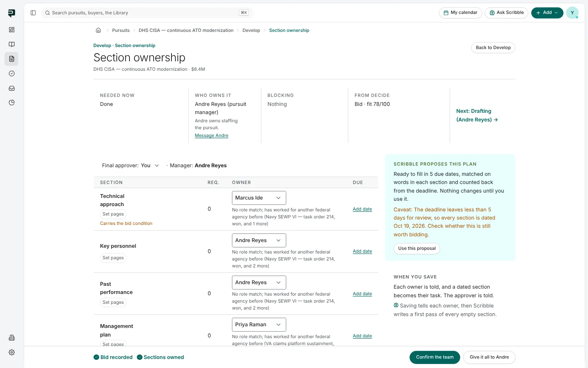Click the search bar for pursuits and buyers

pos(147,13)
